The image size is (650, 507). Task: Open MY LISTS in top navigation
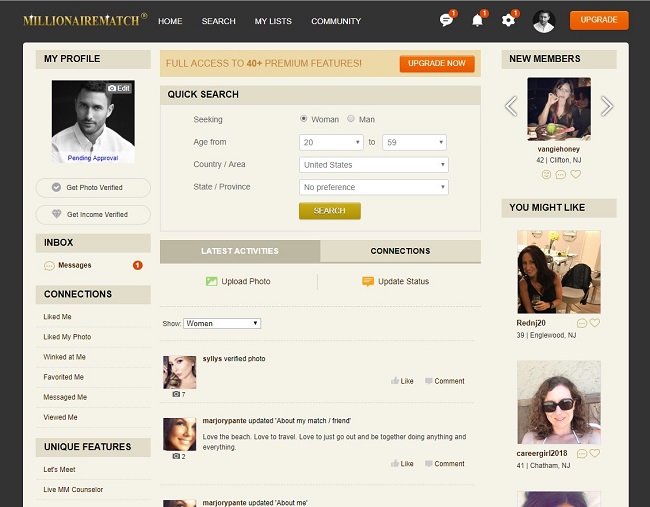(x=273, y=21)
